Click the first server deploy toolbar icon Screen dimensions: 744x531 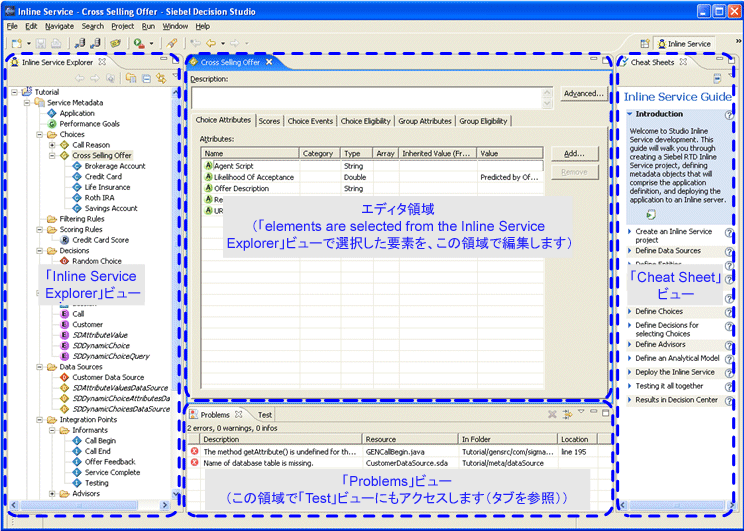pyautogui.click(x=80, y=44)
